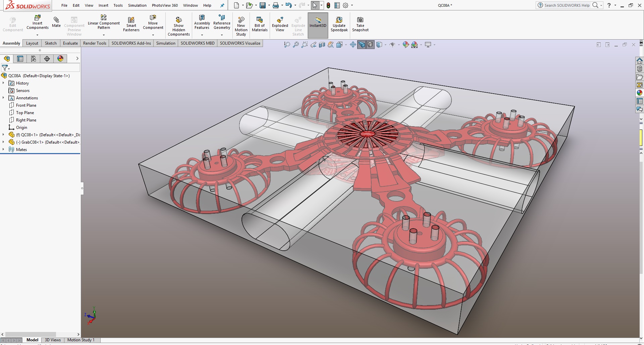Open the Options gear icon
This screenshot has width=644, height=345.
tap(345, 5)
